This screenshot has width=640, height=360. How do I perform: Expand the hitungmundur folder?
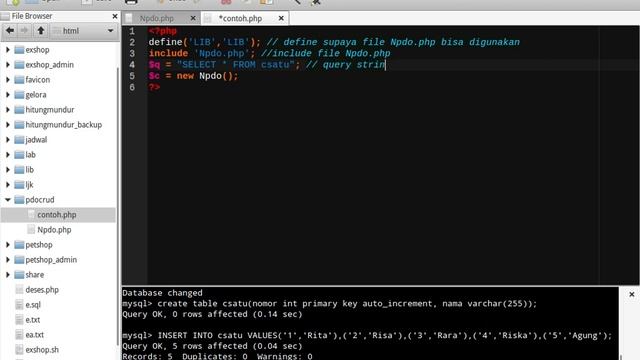pos(8,110)
